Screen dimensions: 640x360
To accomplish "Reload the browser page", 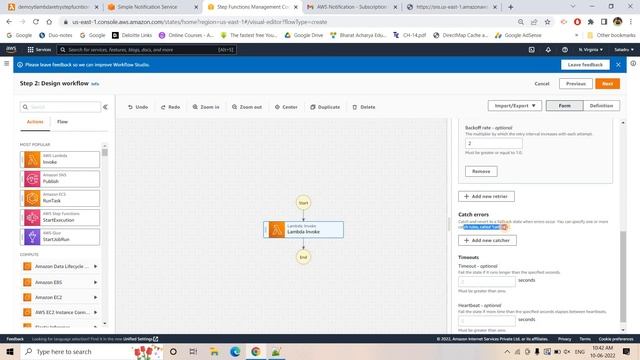I will 36,22.
